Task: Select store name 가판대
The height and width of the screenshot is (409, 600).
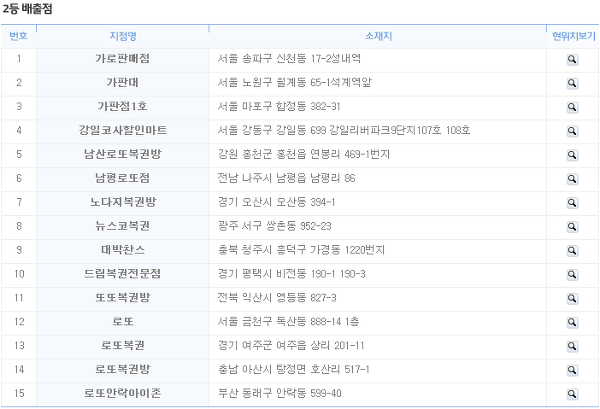Action: 122,82
